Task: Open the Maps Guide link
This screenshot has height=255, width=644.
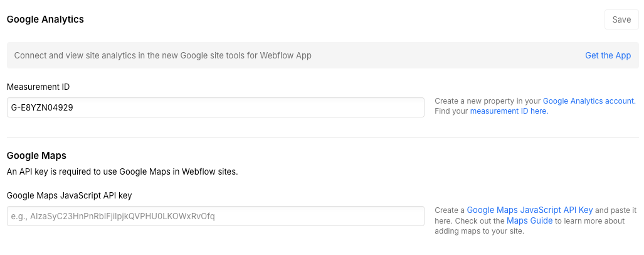Action: pos(529,220)
